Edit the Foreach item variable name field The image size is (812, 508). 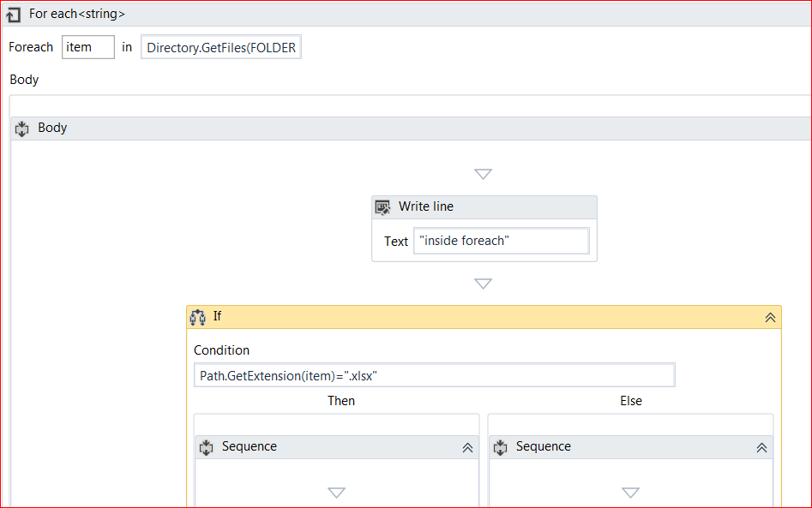(87, 47)
